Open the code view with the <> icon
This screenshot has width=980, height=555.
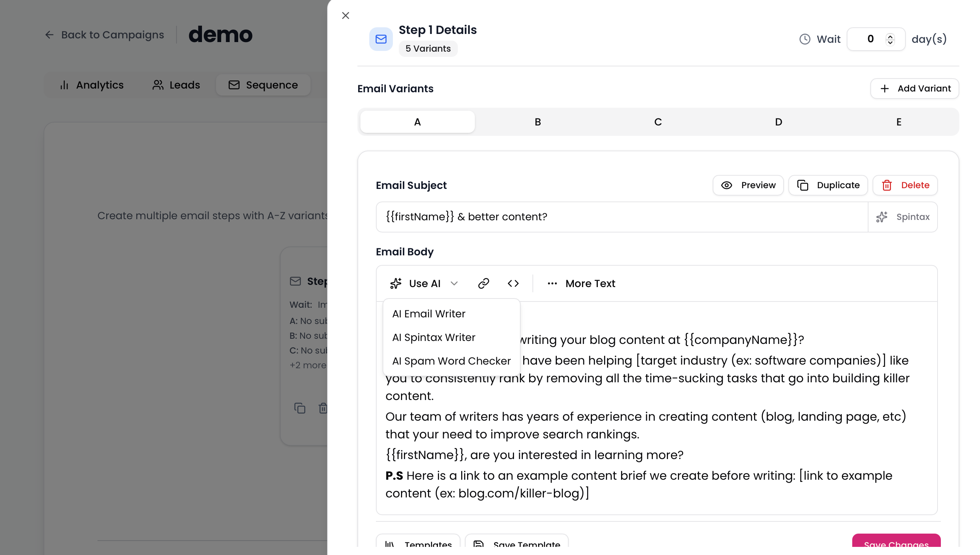[513, 283]
